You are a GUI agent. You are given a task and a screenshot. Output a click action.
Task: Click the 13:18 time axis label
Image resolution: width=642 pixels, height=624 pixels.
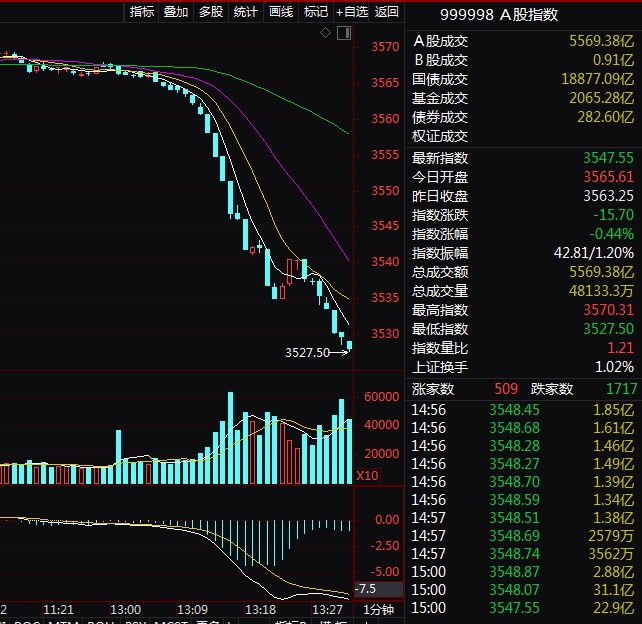click(260, 610)
